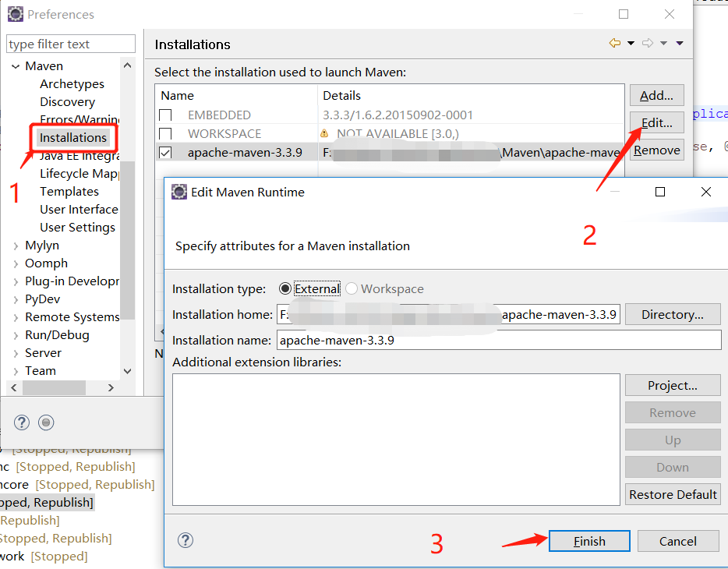This screenshot has height=569, width=728.
Task: Expand the Mylyn tree node
Action: pyautogui.click(x=16, y=246)
